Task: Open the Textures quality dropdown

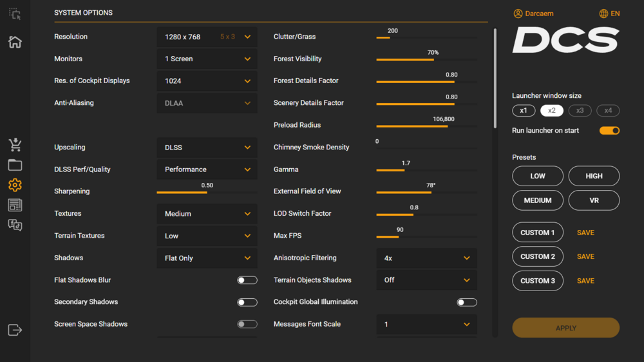Action: [x=207, y=214]
